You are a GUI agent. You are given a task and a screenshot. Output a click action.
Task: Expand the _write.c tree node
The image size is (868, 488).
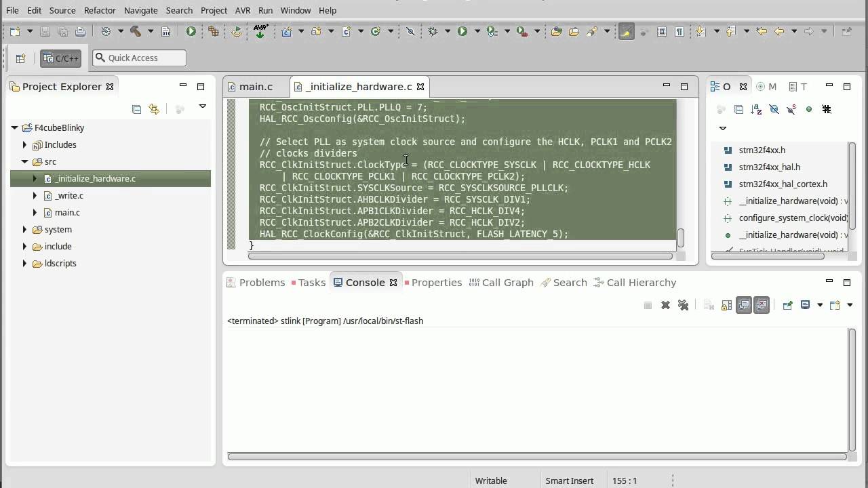click(x=35, y=195)
